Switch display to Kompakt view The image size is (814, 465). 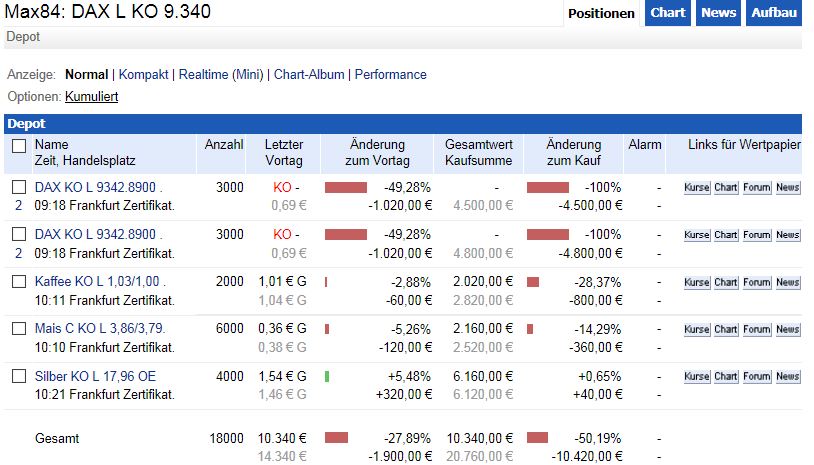point(144,75)
